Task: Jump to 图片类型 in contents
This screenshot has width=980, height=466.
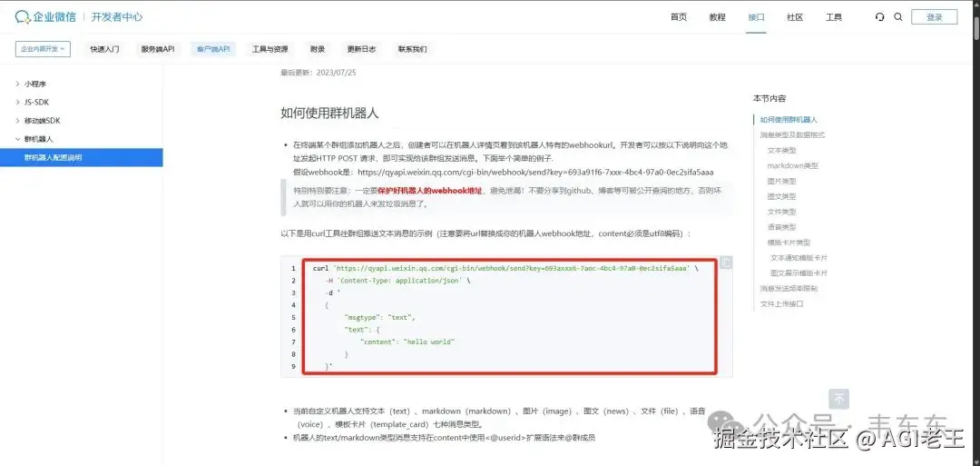Action: (782, 181)
